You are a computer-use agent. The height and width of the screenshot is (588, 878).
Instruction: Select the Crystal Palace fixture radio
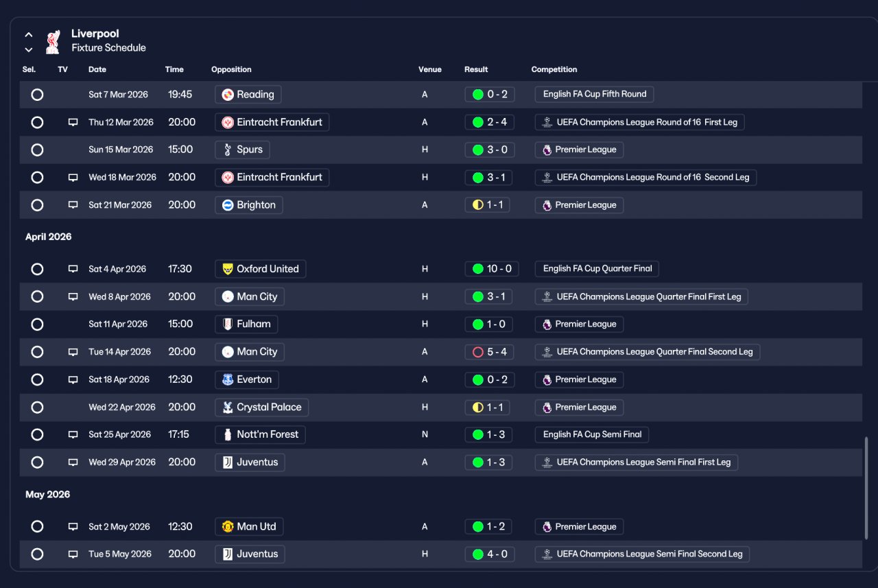click(x=37, y=407)
